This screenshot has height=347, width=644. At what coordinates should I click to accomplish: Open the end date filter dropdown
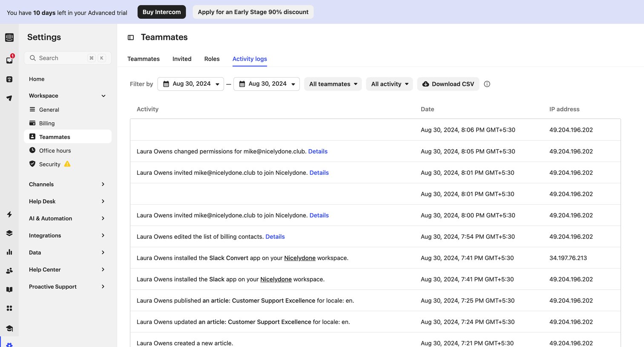click(267, 84)
